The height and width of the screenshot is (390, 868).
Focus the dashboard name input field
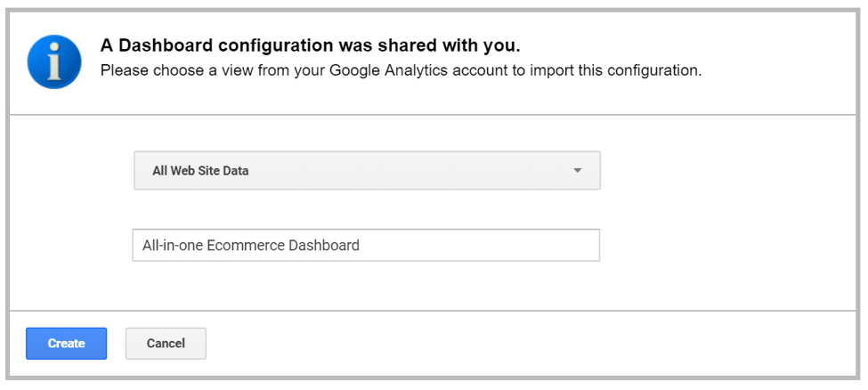366,245
